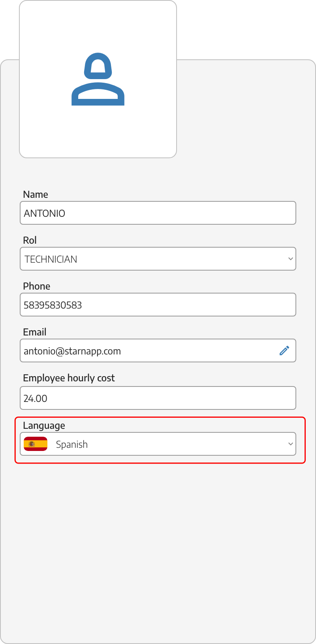Expand the Rol dropdown chevron
Viewport: 316px width, 644px height.
(x=290, y=259)
